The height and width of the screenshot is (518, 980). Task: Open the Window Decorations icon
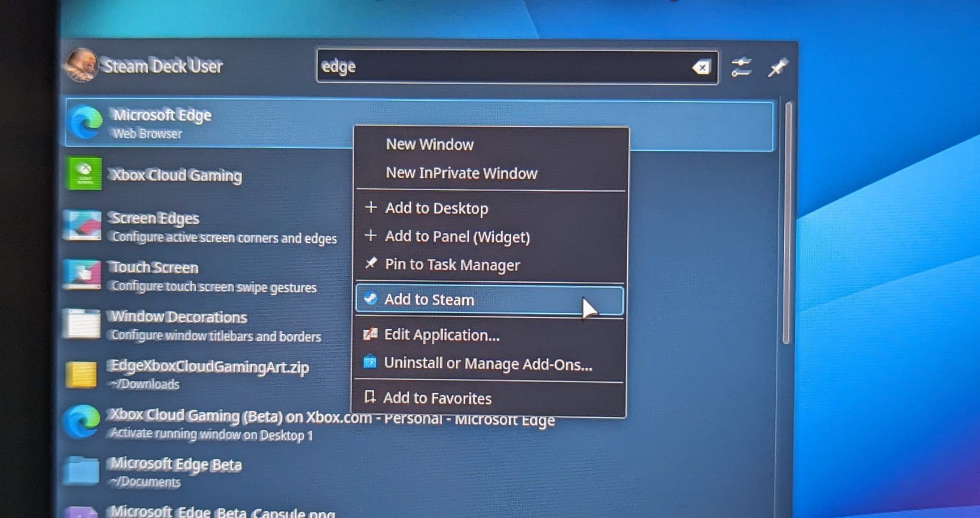point(81,324)
